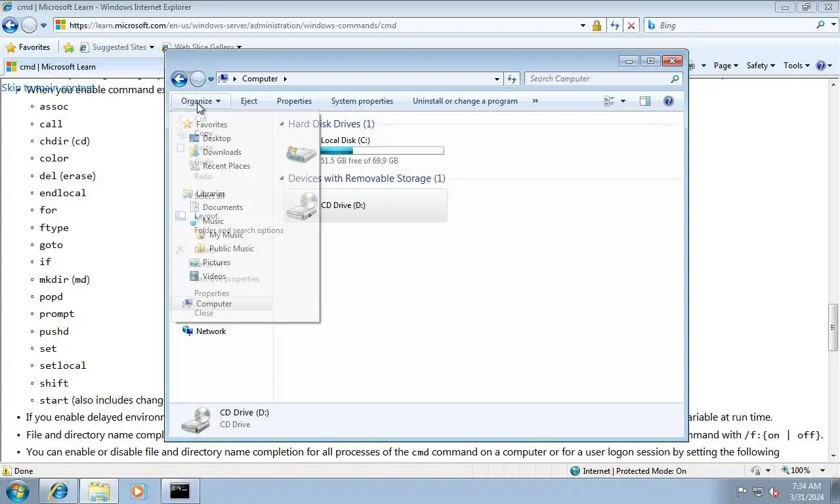Click the security lock icon in IE
The image size is (840, 504).
coord(597,26)
